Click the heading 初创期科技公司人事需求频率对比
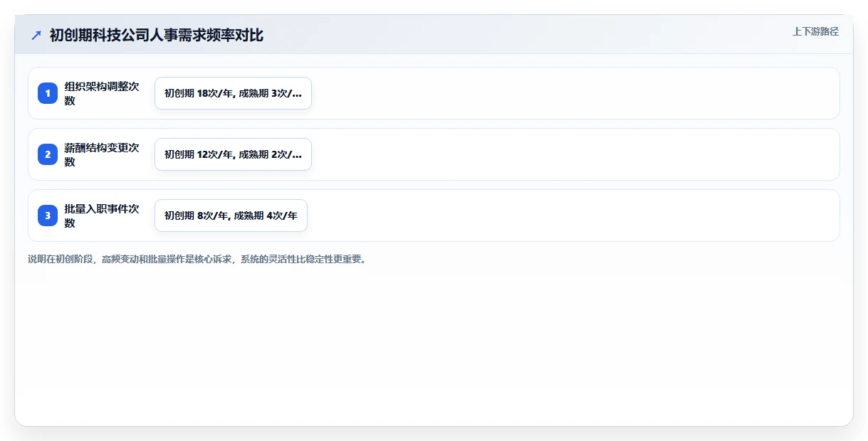Screen dimensions: 868x441 click(x=157, y=35)
